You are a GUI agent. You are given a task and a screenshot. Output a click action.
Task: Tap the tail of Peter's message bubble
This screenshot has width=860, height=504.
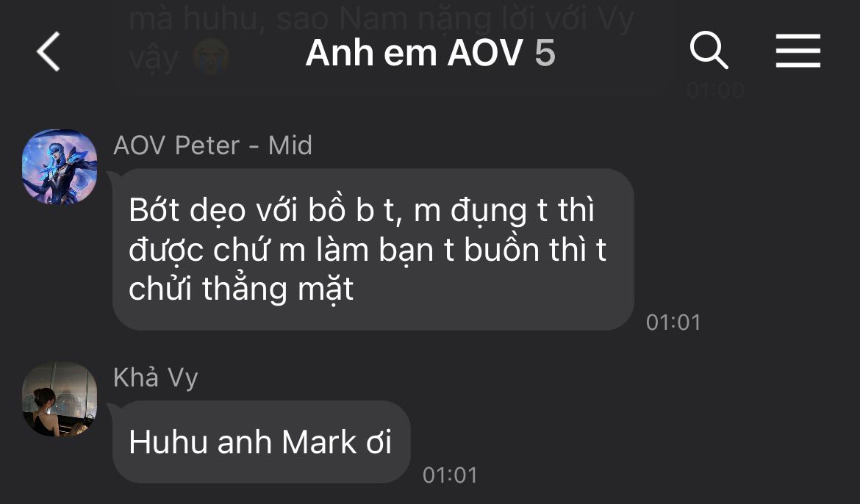[113, 176]
